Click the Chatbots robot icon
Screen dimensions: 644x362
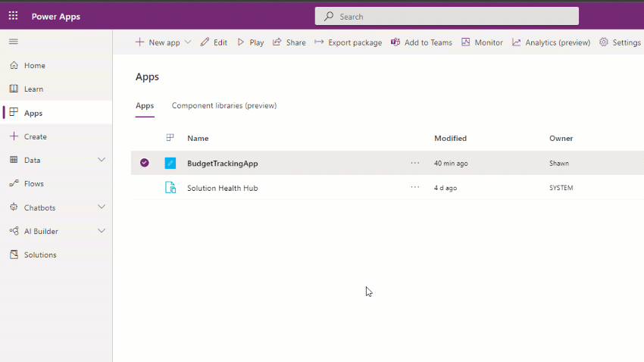coord(14,208)
